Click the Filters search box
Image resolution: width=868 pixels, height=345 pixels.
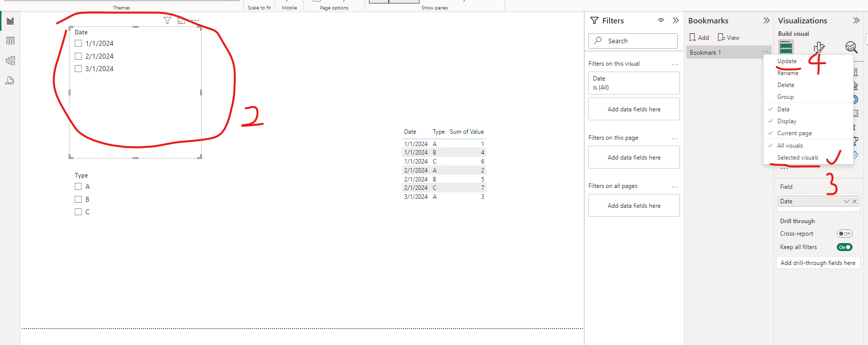click(x=633, y=41)
